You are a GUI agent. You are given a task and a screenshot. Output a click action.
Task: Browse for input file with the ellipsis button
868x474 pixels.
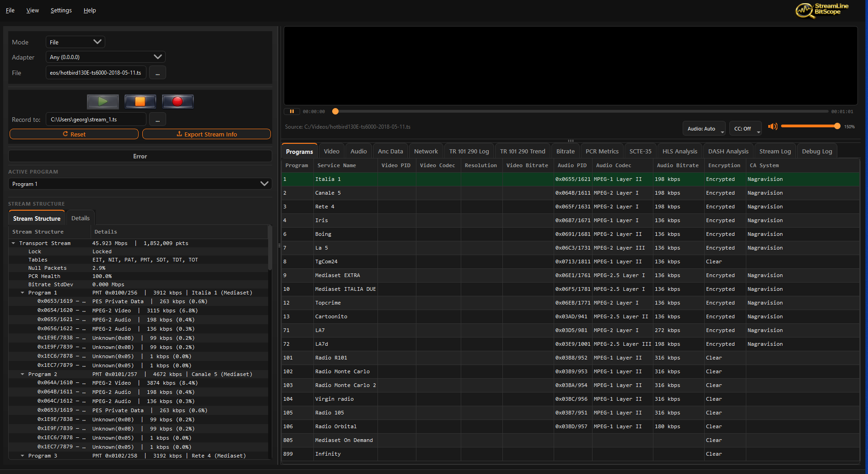(x=157, y=73)
